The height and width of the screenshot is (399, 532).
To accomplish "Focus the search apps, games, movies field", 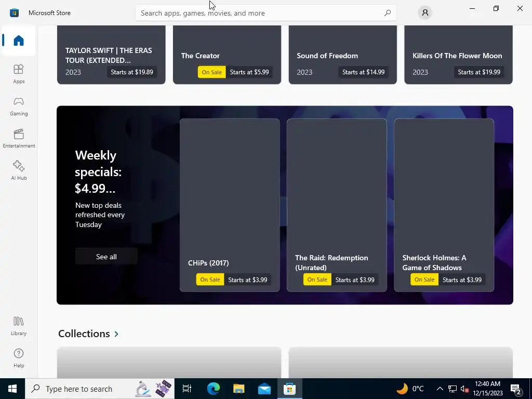I will pos(265,13).
